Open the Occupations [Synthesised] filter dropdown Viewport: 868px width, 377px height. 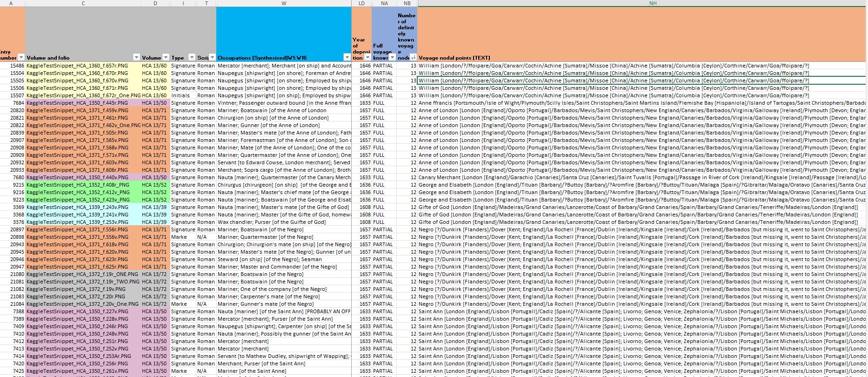[x=347, y=58]
